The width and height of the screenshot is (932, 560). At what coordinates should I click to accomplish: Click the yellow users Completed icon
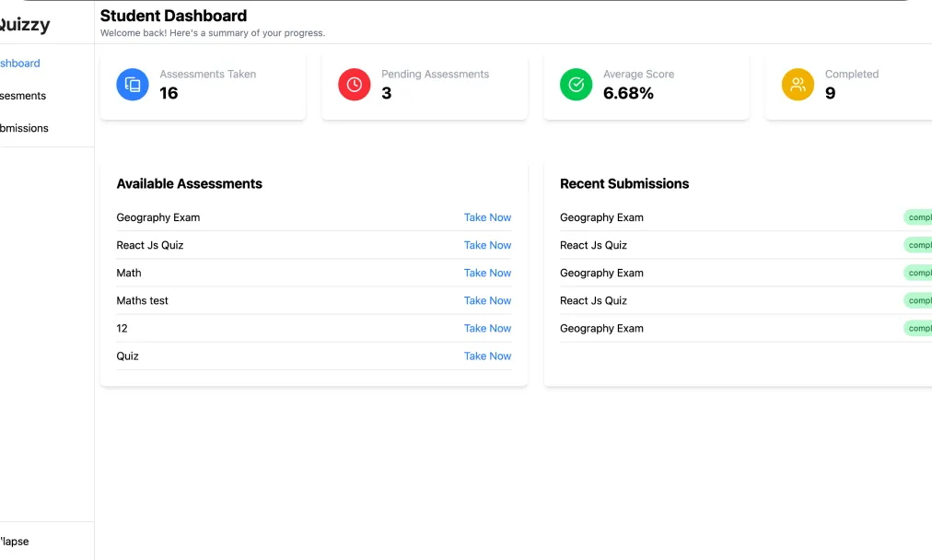[798, 85]
